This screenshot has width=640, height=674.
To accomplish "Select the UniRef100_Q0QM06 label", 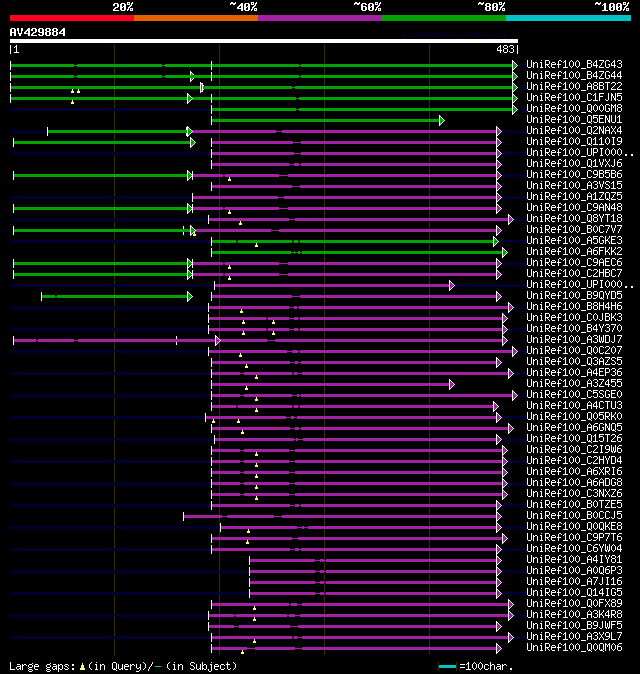I will [x=574, y=648].
